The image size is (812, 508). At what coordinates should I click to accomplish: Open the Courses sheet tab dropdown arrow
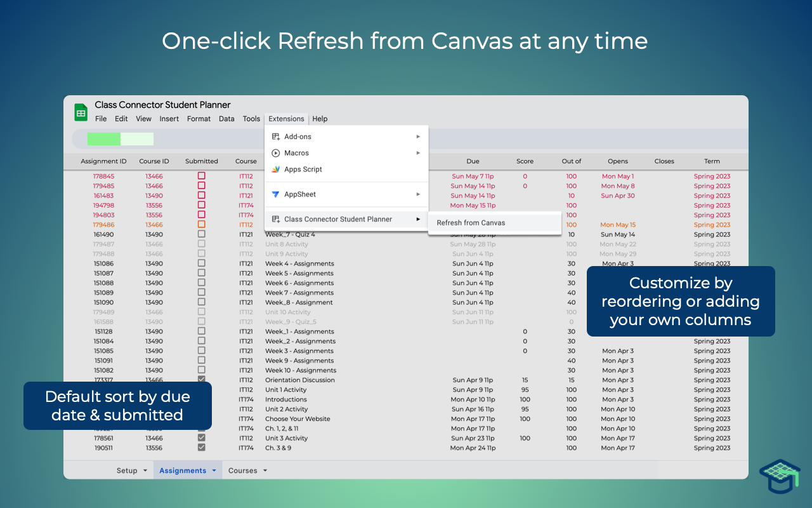[x=265, y=471]
